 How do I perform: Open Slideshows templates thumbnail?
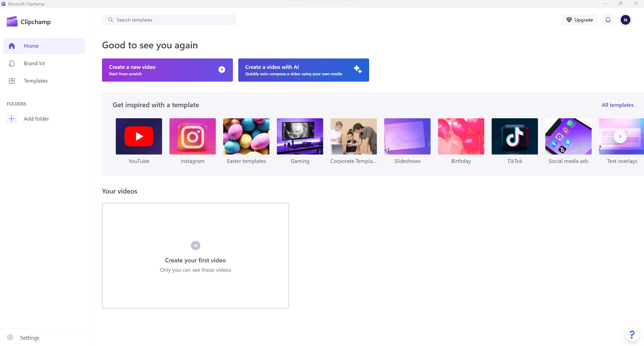coord(407,136)
